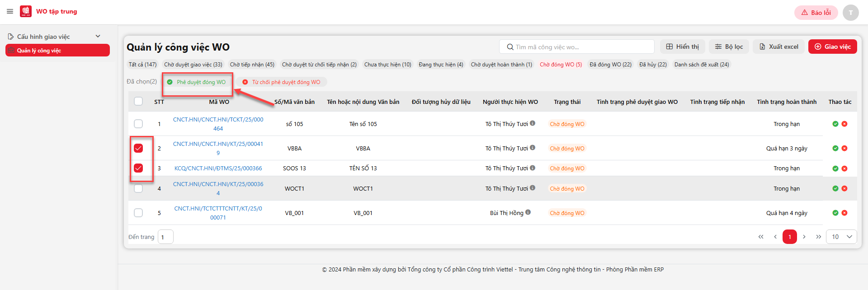This screenshot has height=290, width=868.
Task: Click Quá hạn 3 ngày cell
Action: click(x=787, y=148)
